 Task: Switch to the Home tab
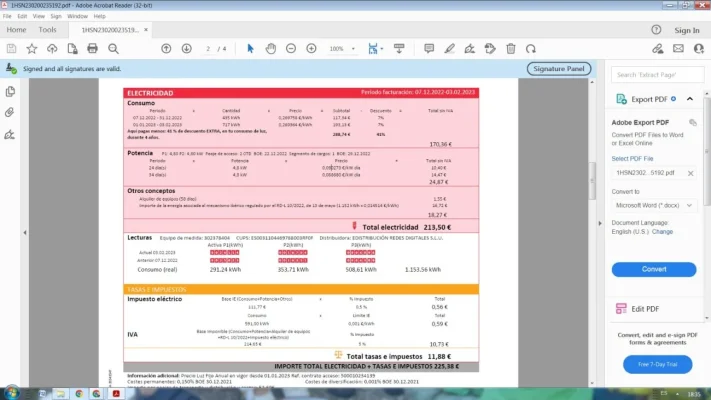pyautogui.click(x=16, y=29)
